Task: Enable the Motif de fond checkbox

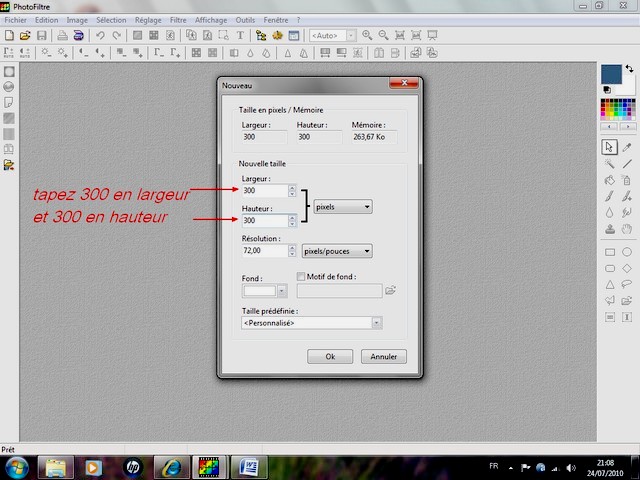Action: pos(301,277)
